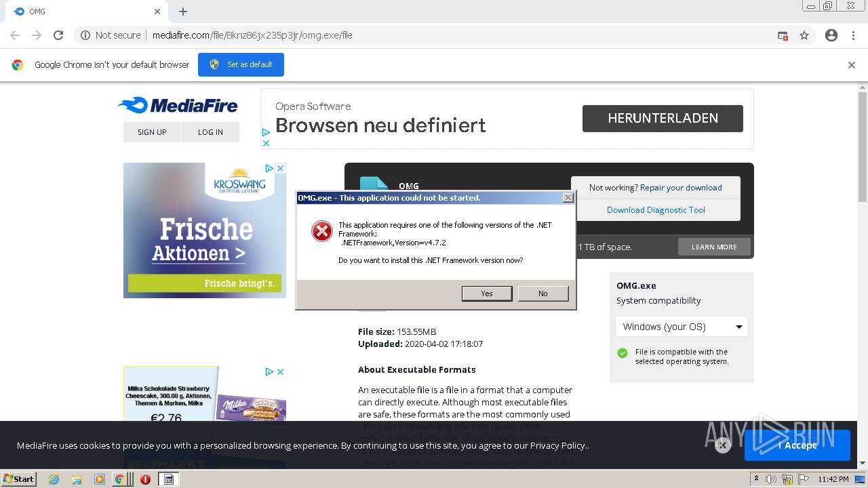Click HERUNTERLADEN in Opera ad
This screenshot has height=488, width=868.
[x=663, y=119]
